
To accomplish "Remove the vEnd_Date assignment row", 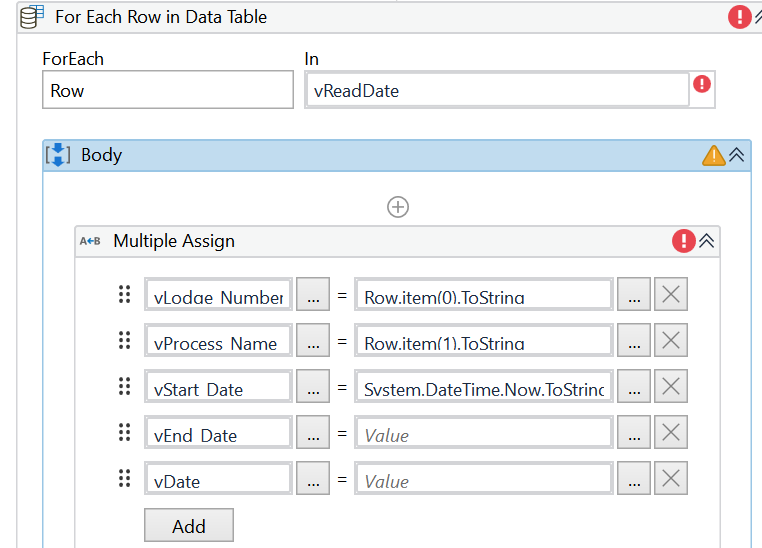I will (x=671, y=434).
